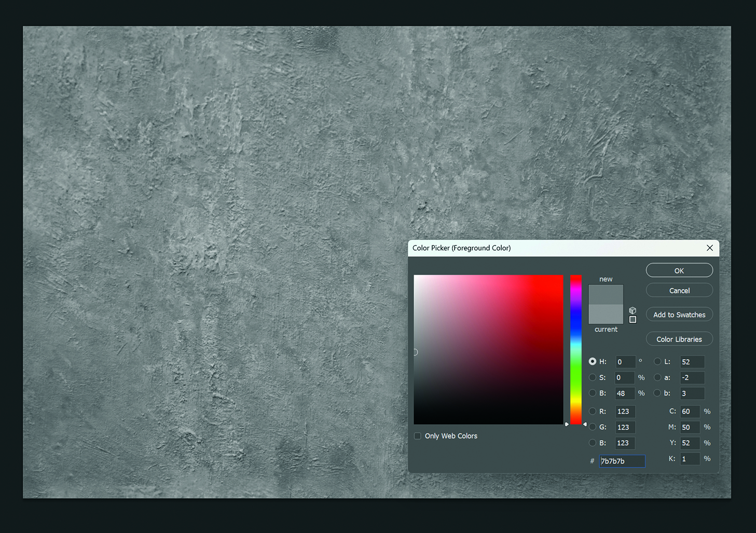Select the b channel radio button

click(657, 393)
